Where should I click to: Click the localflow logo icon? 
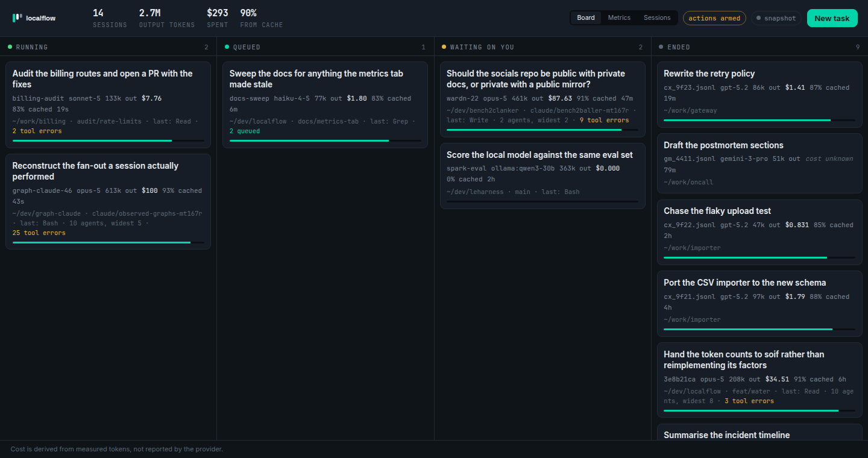pyautogui.click(x=17, y=18)
